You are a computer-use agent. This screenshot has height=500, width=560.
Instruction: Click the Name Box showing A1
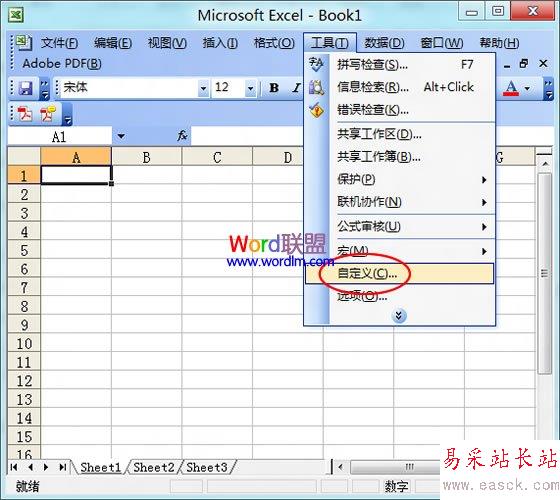click(59, 136)
